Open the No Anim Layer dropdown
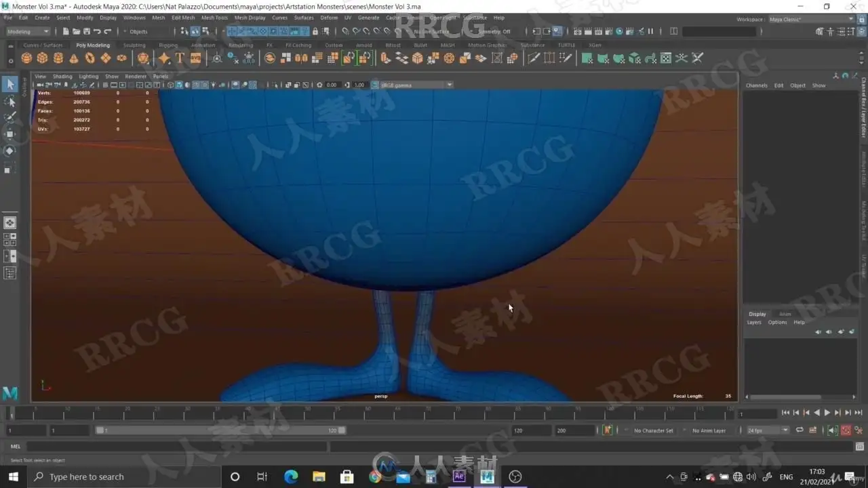This screenshot has height=488, width=868. click(709, 430)
